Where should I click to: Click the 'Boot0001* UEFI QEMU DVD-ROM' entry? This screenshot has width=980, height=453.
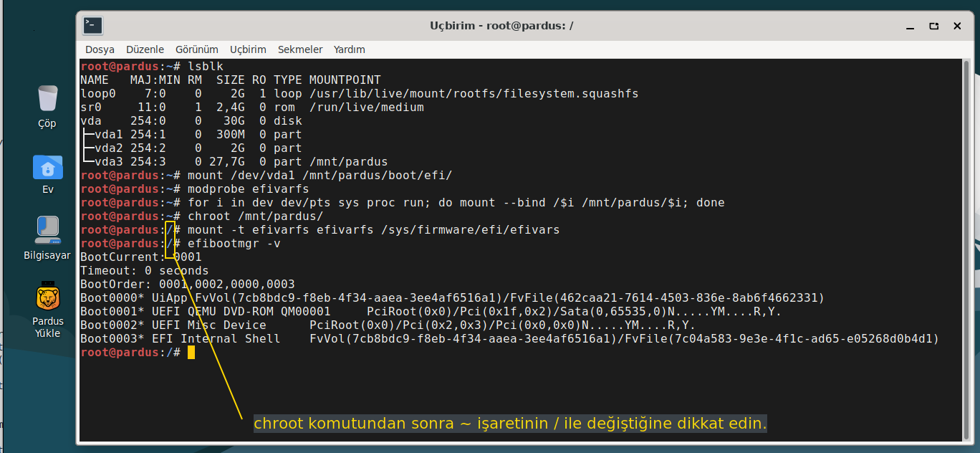click(431, 311)
